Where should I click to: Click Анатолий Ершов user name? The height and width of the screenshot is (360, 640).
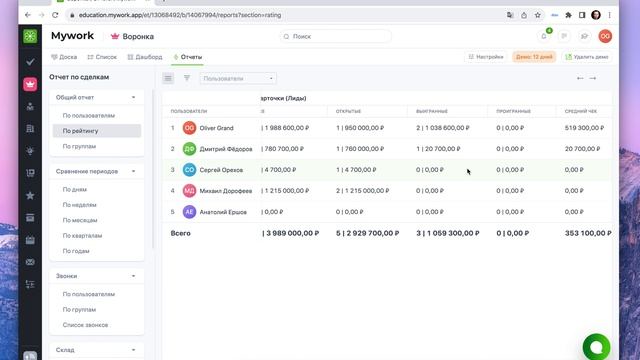(x=223, y=212)
